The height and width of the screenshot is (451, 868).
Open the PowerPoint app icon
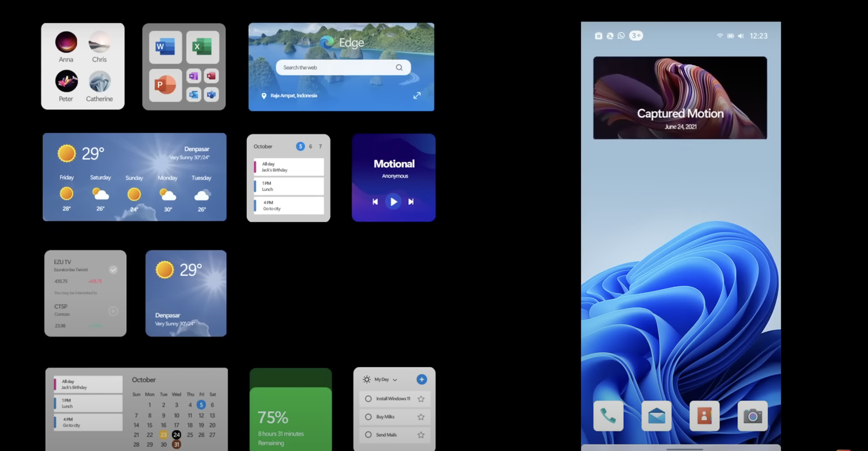point(165,85)
